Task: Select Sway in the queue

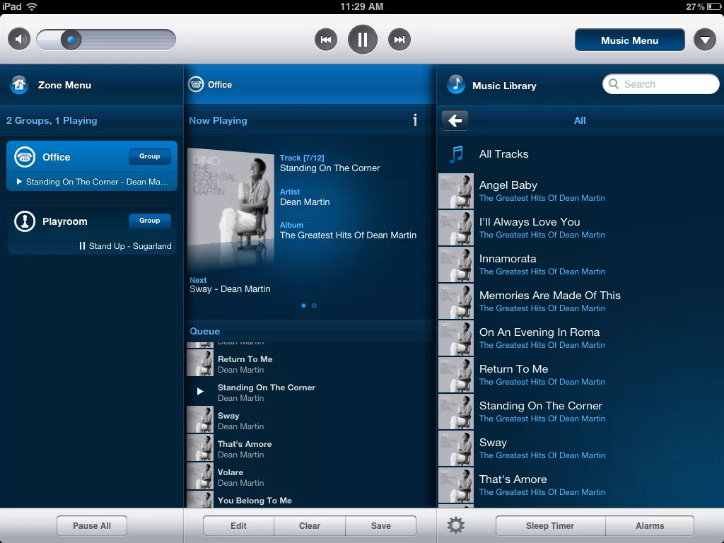Action: coord(309,420)
